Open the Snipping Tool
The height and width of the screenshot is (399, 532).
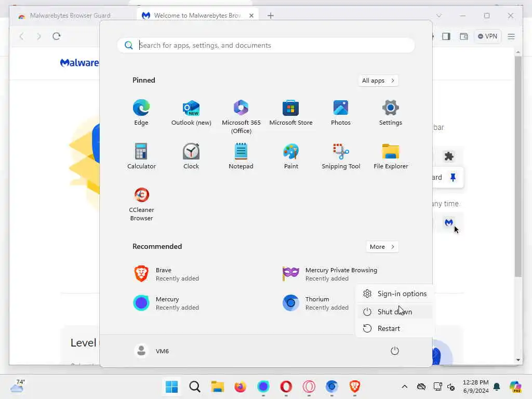(341, 156)
